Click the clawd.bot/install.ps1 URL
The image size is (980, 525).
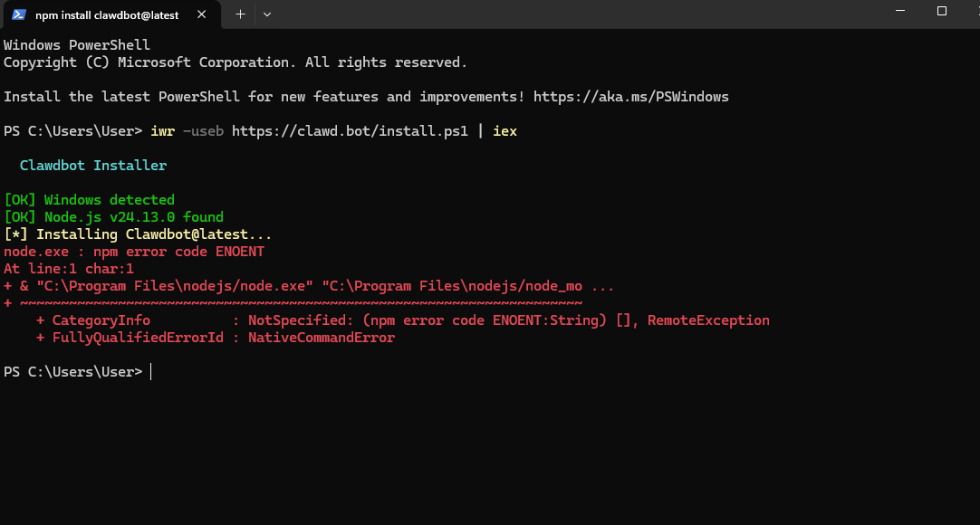coord(350,130)
